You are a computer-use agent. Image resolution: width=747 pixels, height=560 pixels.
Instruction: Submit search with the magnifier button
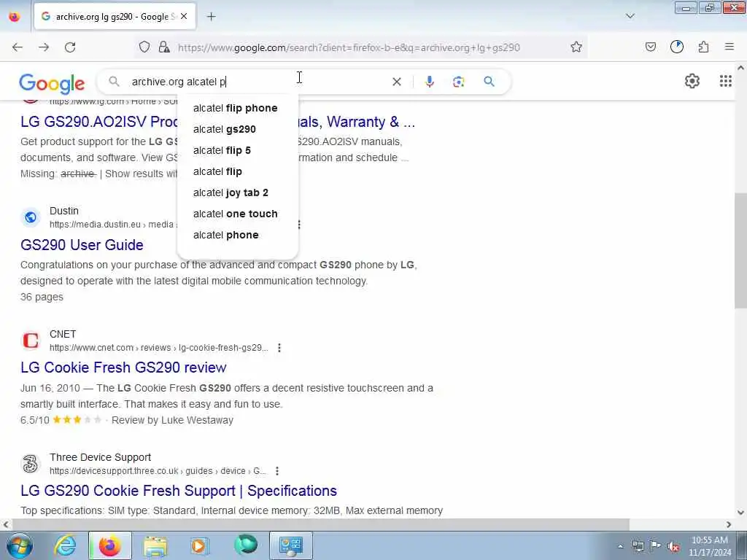click(489, 82)
